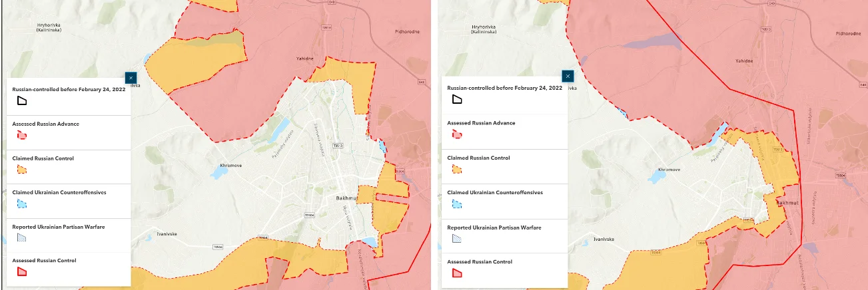The image size is (868, 290).
Task: Click Claimed Ukrainian Counteroffensives icon in right legend
Action: click(x=457, y=204)
